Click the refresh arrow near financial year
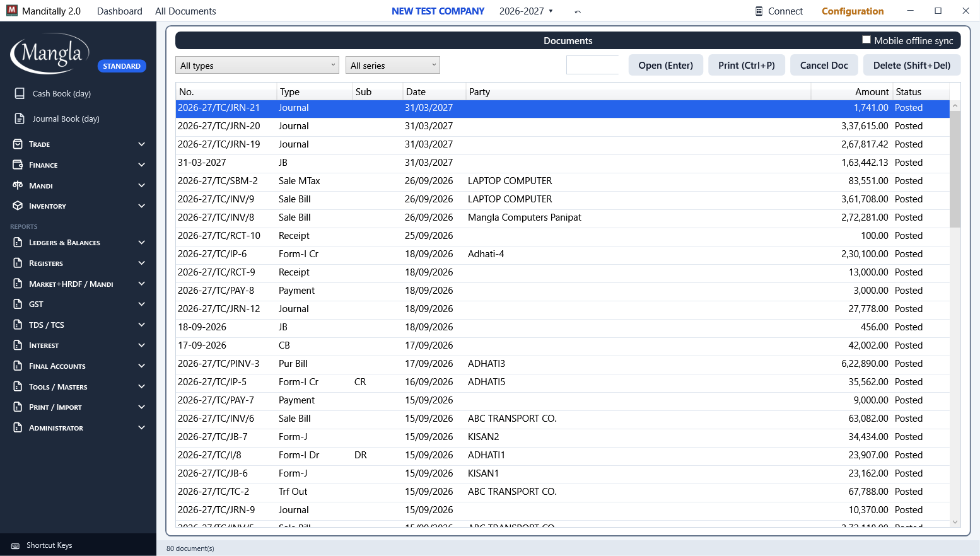 578,11
